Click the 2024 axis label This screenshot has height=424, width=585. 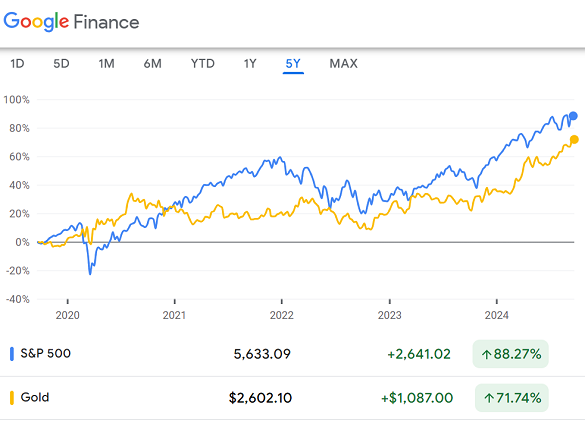click(x=497, y=315)
